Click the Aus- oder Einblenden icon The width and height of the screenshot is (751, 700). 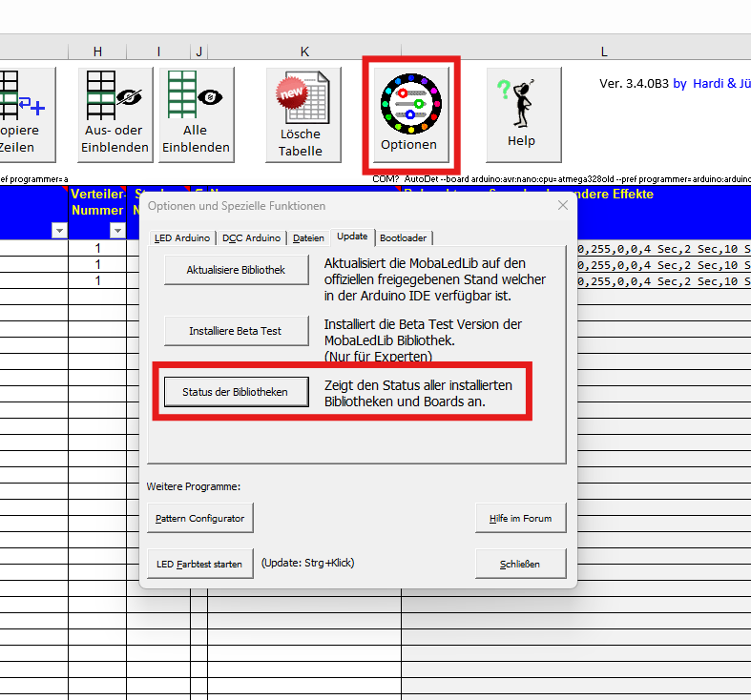[115, 113]
